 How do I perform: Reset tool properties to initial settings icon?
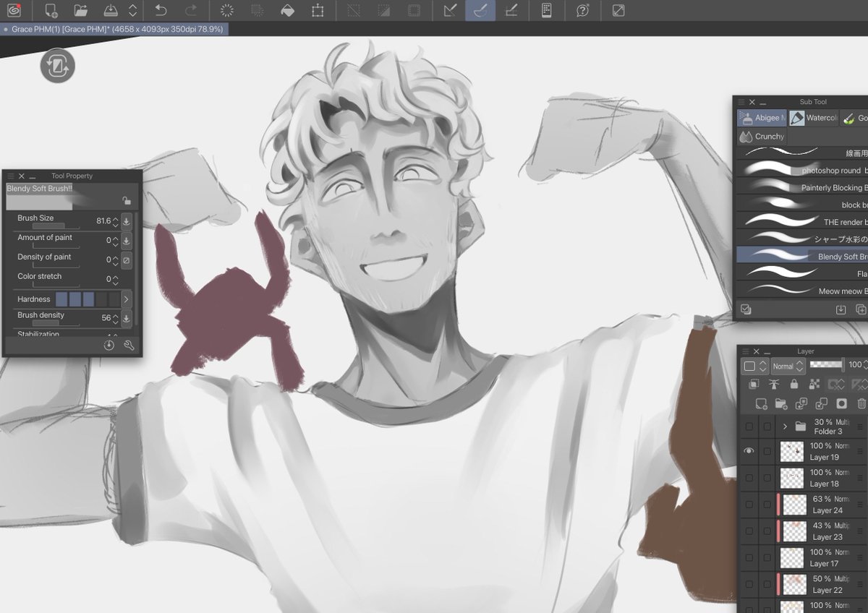coord(109,346)
